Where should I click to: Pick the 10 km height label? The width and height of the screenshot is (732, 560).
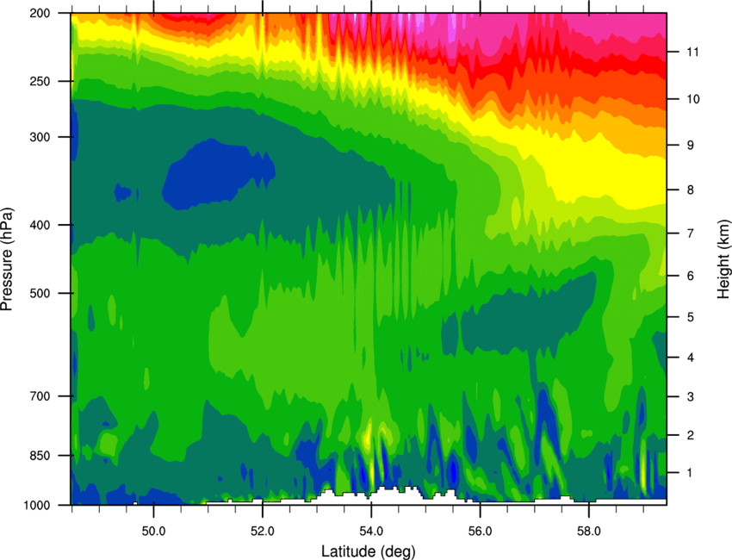(x=693, y=99)
